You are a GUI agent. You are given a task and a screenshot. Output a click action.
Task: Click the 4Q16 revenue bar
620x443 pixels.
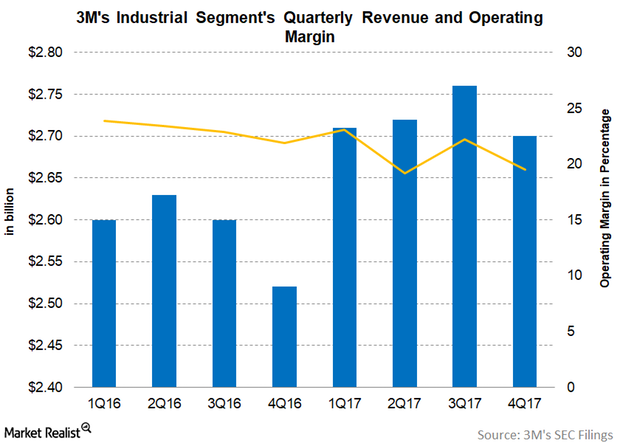coord(284,337)
